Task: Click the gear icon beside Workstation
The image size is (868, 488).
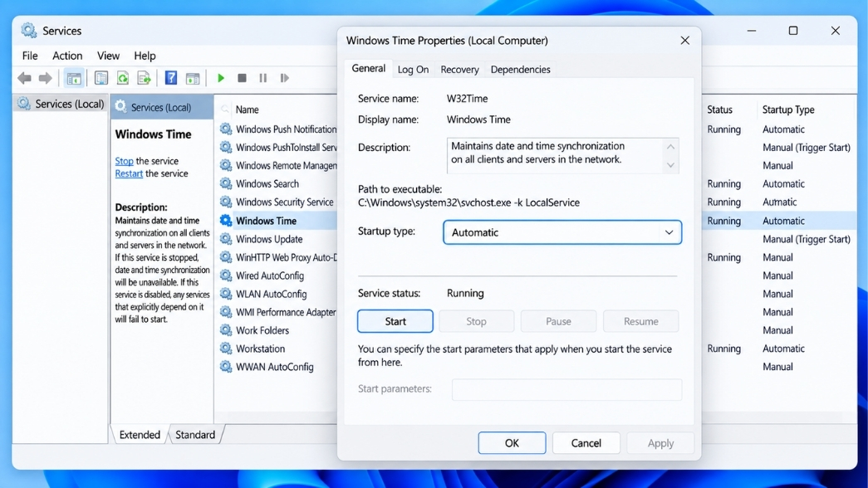Action: tap(226, 349)
